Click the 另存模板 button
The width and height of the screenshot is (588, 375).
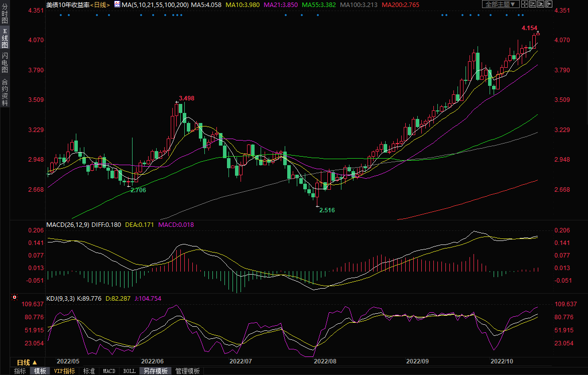pyautogui.click(x=155, y=371)
